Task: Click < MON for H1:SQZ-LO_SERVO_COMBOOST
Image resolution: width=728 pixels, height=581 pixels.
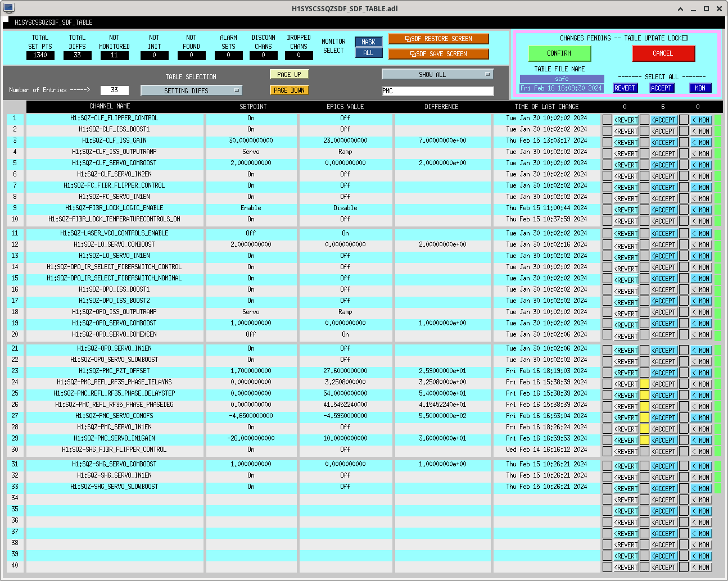Action: (x=701, y=244)
